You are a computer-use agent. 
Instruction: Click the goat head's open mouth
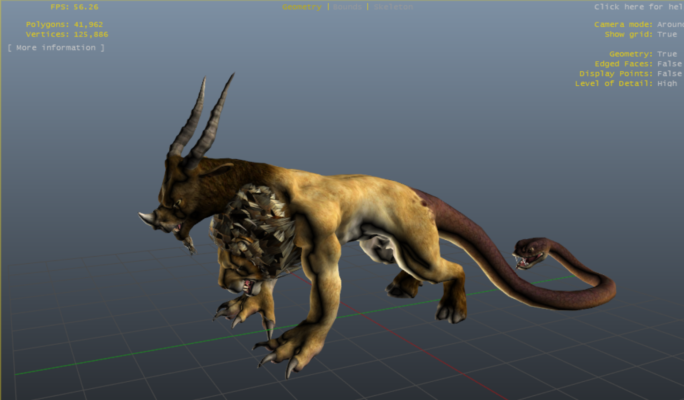click(x=180, y=232)
